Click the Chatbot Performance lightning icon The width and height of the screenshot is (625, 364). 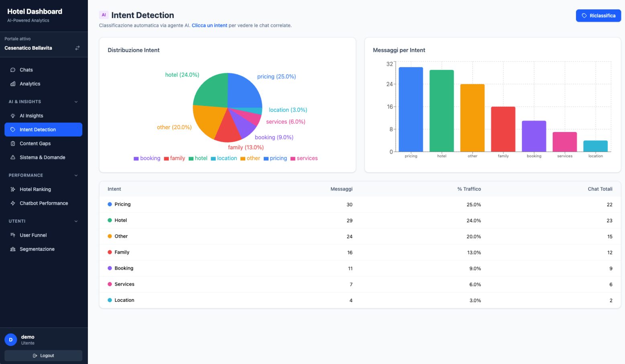[x=13, y=203]
